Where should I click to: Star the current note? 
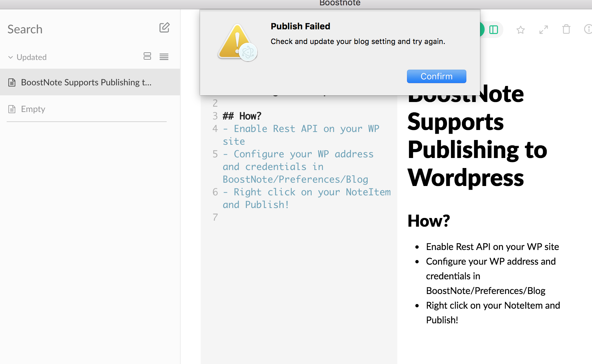(x=520, y=30)
